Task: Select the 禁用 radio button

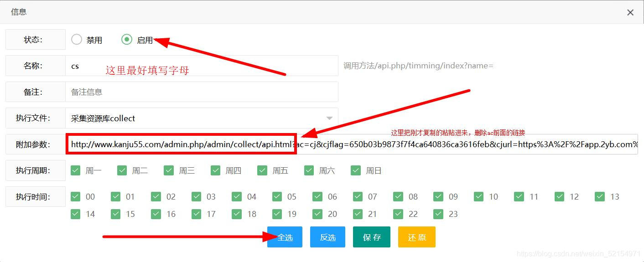Action: tap(77, 40)
